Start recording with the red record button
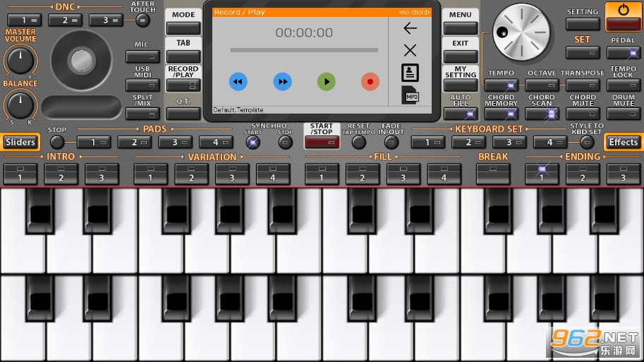Screen dimensions: 644x362 coord(370,81)
